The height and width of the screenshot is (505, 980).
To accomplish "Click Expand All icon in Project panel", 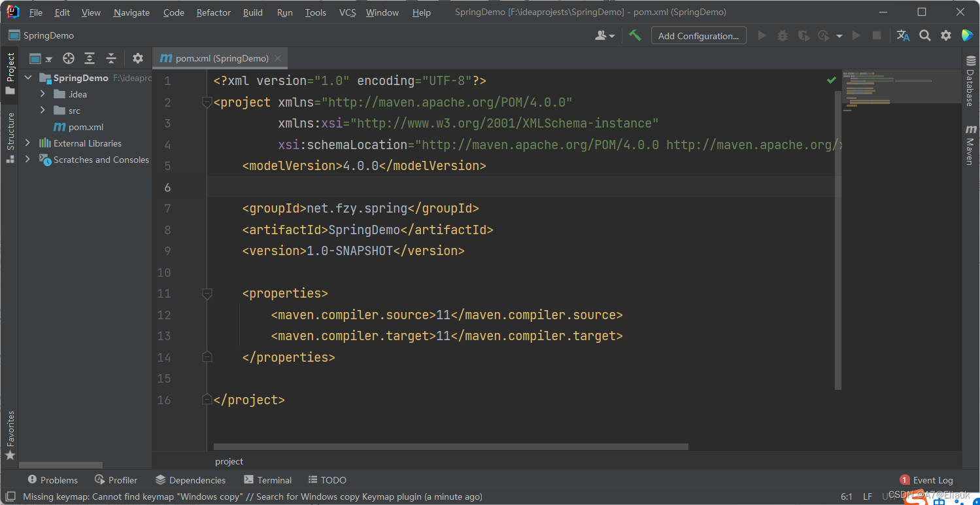I will tap(90, 58).
